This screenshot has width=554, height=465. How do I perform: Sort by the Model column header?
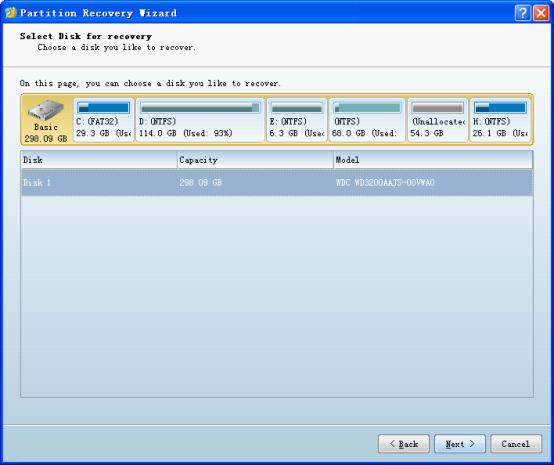(x=433, y=160)
